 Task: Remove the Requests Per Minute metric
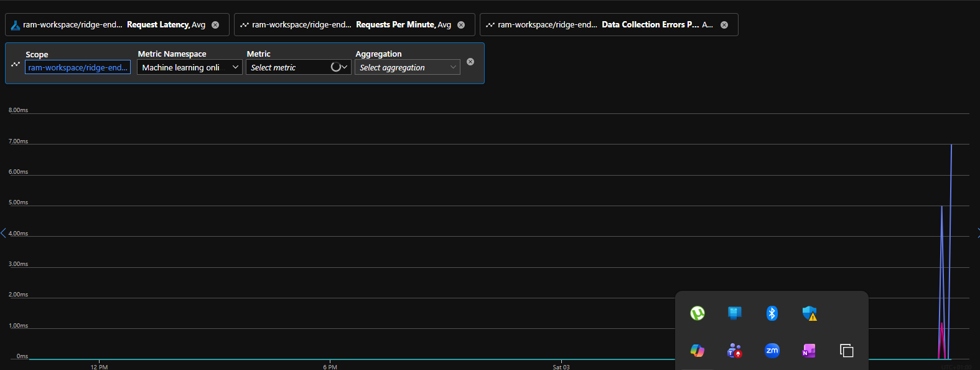(461, 25)
